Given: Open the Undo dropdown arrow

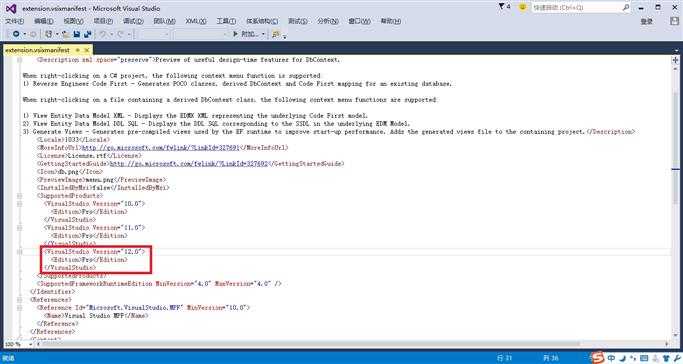Looking at the screenshot, I should pyautogui.click(x=111, y=34).
